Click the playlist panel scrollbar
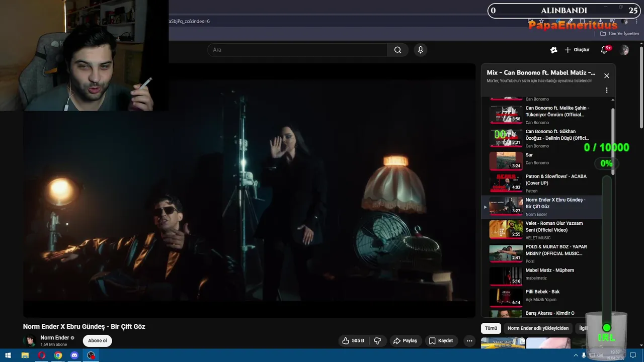The width and height of the screenshot is (644, 362). [613, 141]
